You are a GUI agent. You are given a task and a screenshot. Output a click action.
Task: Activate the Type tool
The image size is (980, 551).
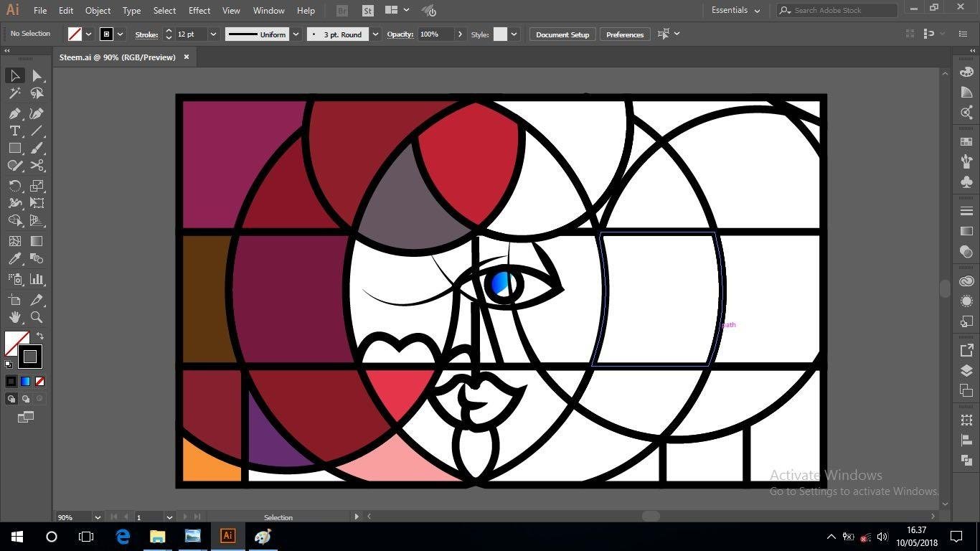(x=14, y=131)
